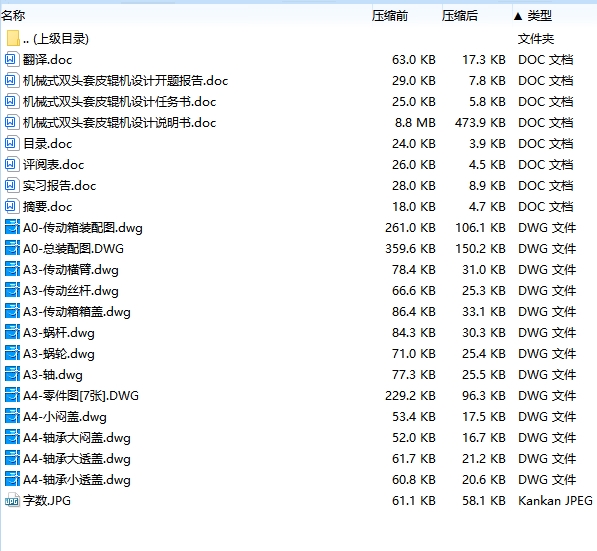Click the 类型 column header
The width and height of the screenshot is (597, 551).
pyautogui.click(x=540, y=16)
